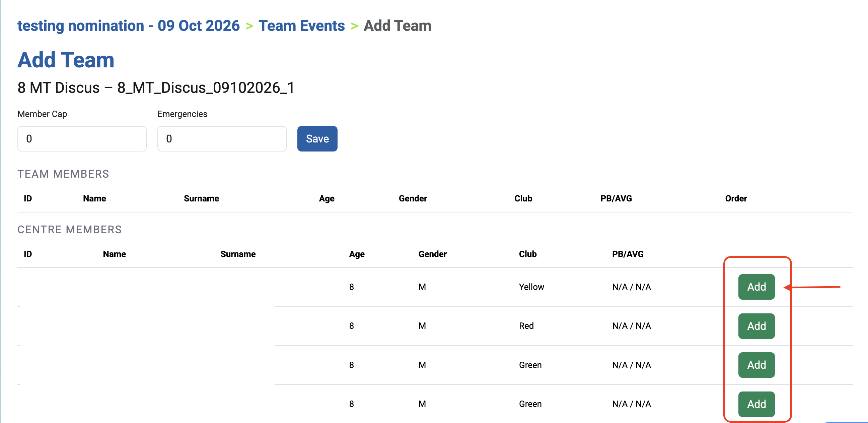868x423 pixels.
Task: Click the Centre Members Age header
Action: click(357, 254)
